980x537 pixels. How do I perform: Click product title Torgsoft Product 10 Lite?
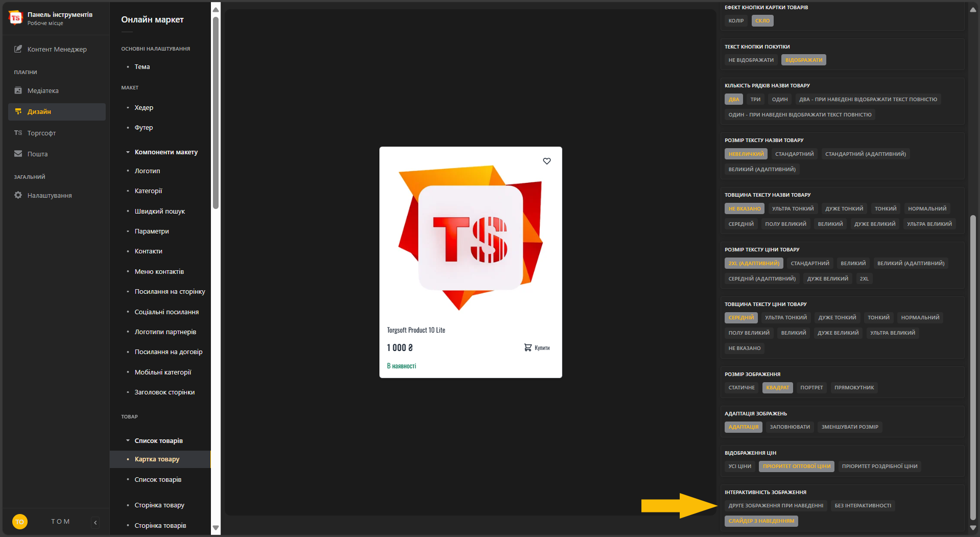416,330
